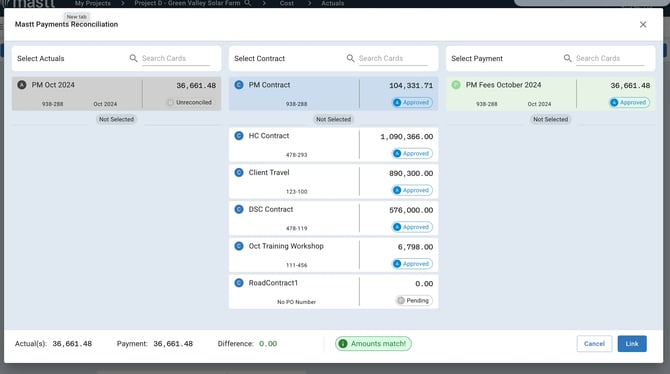Select the DSC Contract card title
This screenshot has height=374, width=670.
coord(270,209)
